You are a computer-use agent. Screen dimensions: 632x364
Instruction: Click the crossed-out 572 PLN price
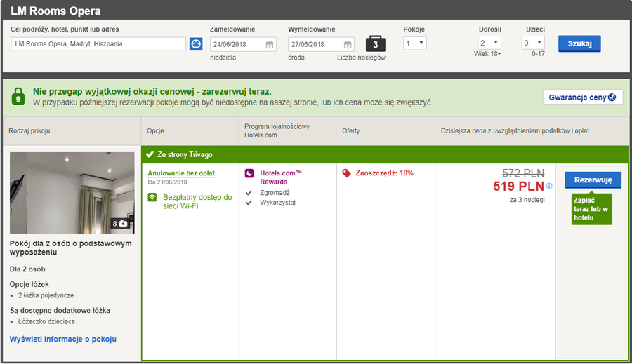coord(523,173)
